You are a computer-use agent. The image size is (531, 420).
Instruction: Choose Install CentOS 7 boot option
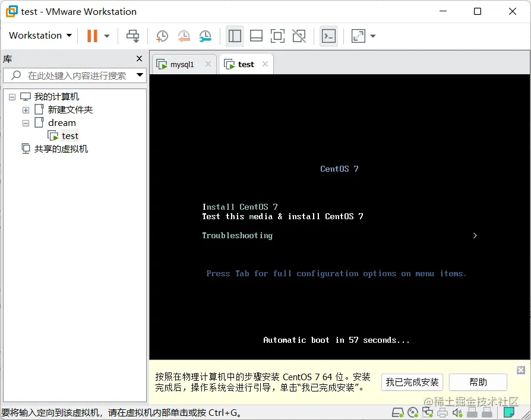[240, 207]
